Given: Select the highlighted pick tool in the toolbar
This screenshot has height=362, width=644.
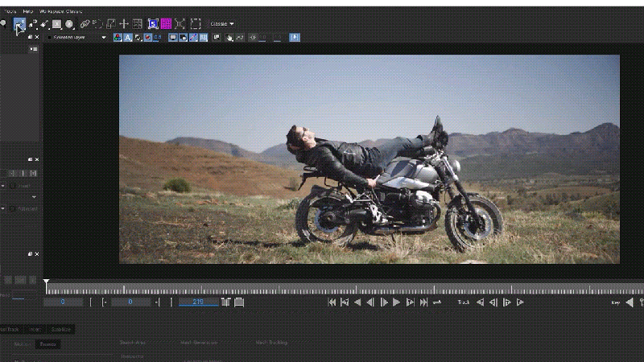Looking at the screenshot, I should (x=19, y=24).
